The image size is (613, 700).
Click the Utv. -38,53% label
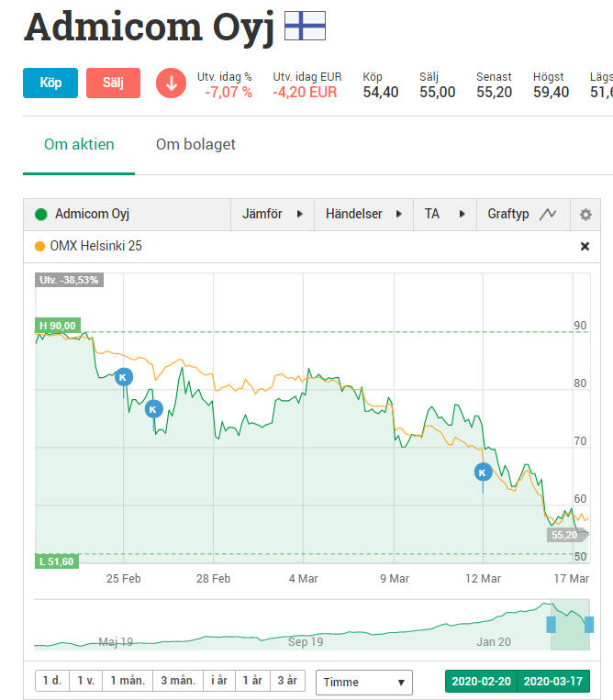69,280
